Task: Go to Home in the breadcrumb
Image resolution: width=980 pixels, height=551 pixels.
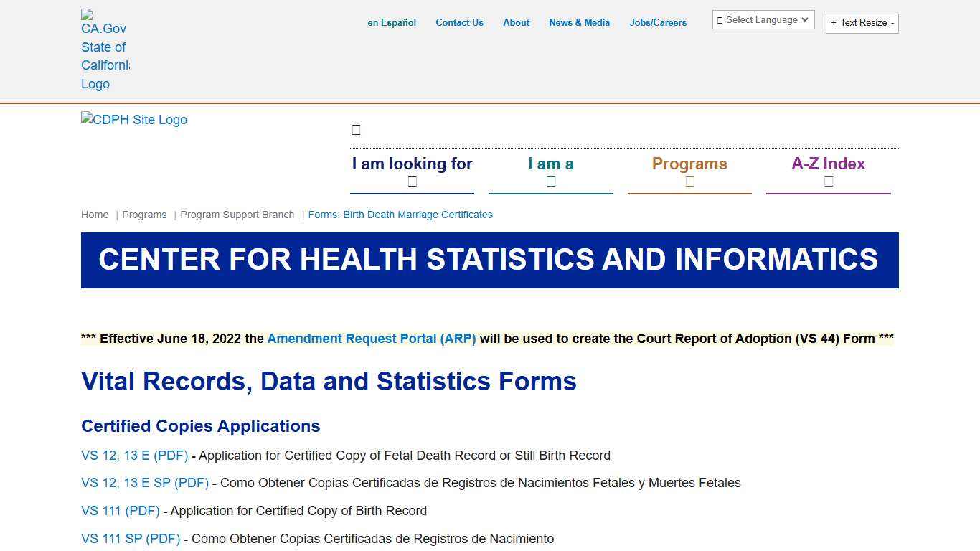Action: click(x=95, y=215)
